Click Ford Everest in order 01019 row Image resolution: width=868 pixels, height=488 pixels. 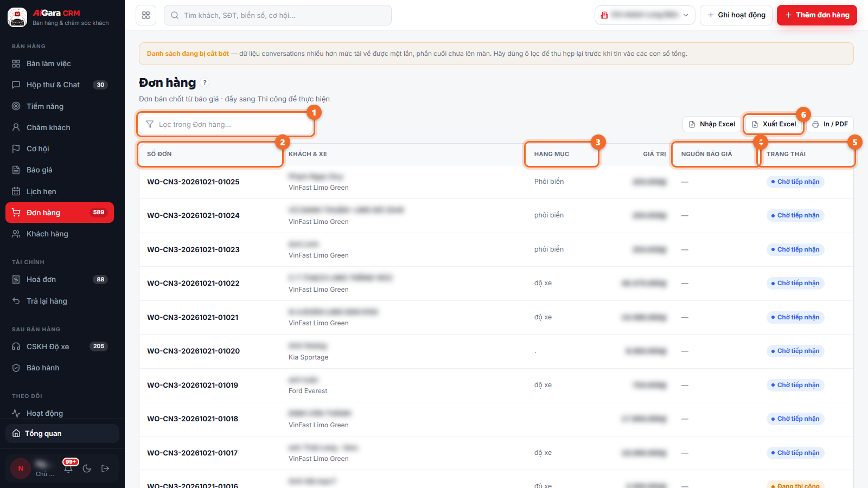point(308,391)
